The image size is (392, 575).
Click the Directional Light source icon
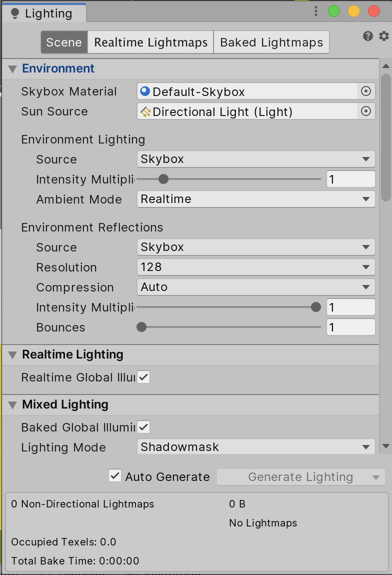coord(145,111)
